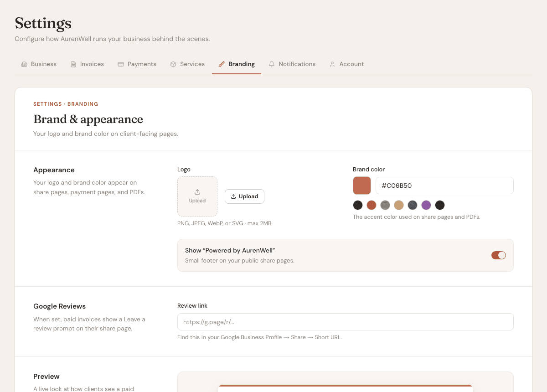
Task: Pick the purple preset color swatch
Action: [x=426, y=205]
